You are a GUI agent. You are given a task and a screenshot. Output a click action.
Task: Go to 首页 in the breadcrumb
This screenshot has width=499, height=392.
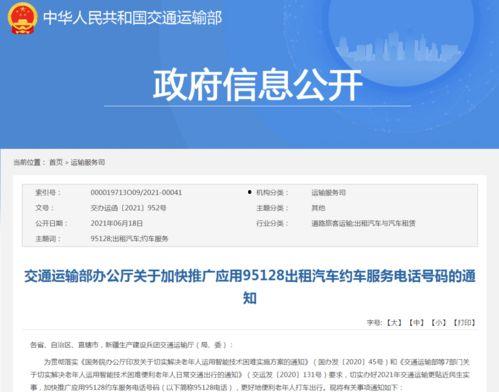(56, 162)
